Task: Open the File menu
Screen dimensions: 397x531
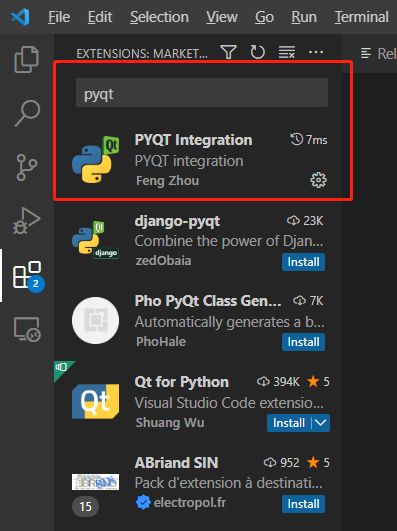Action: [59, 17]
